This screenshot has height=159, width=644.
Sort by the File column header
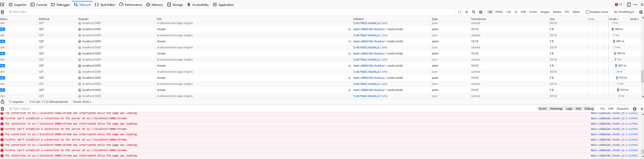[254, 19]
